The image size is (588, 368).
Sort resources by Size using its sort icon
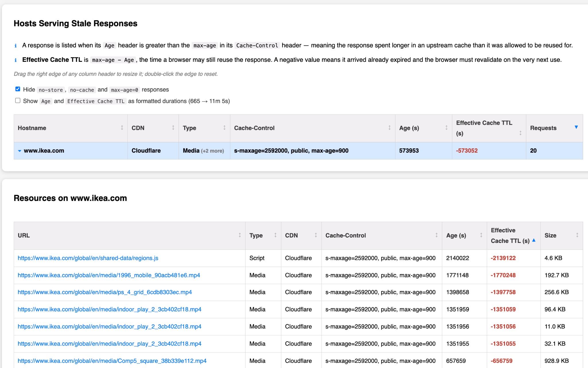click(x=577, y=235)
